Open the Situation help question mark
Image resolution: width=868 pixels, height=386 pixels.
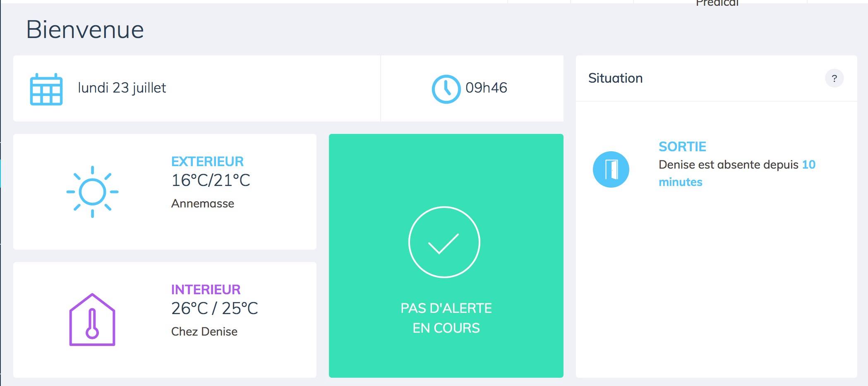tap(834, 78)
